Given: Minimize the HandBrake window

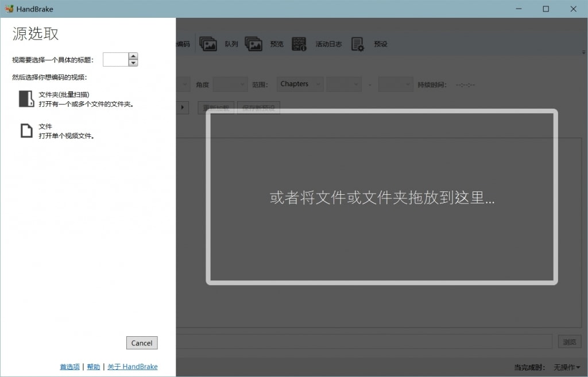Looking at the screenshot, I should coord(519,9).
